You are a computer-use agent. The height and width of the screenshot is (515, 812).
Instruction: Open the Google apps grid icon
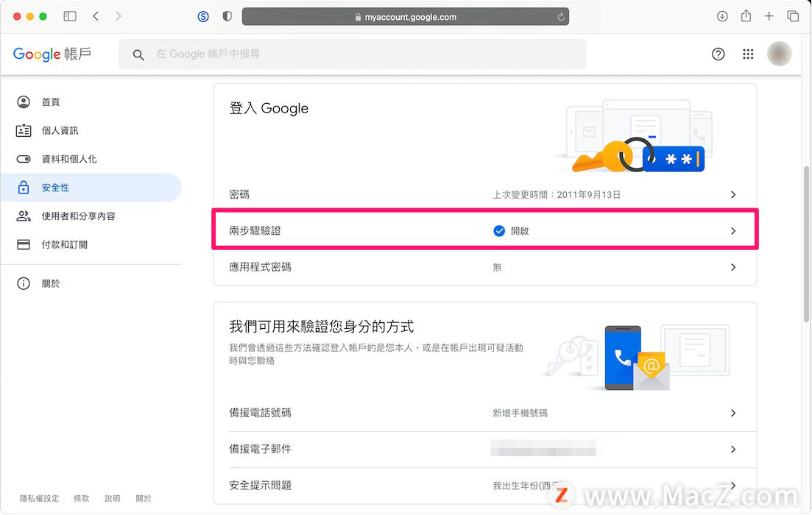(748, 54)
